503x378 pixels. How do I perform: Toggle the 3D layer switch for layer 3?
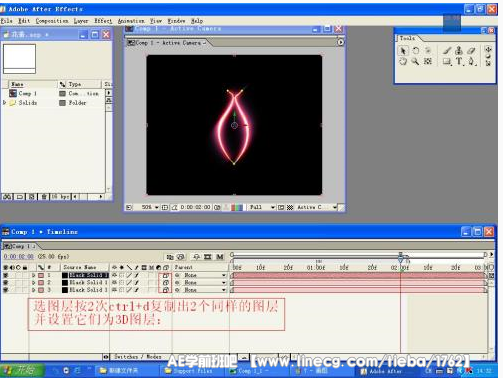[x=166, y=290]
